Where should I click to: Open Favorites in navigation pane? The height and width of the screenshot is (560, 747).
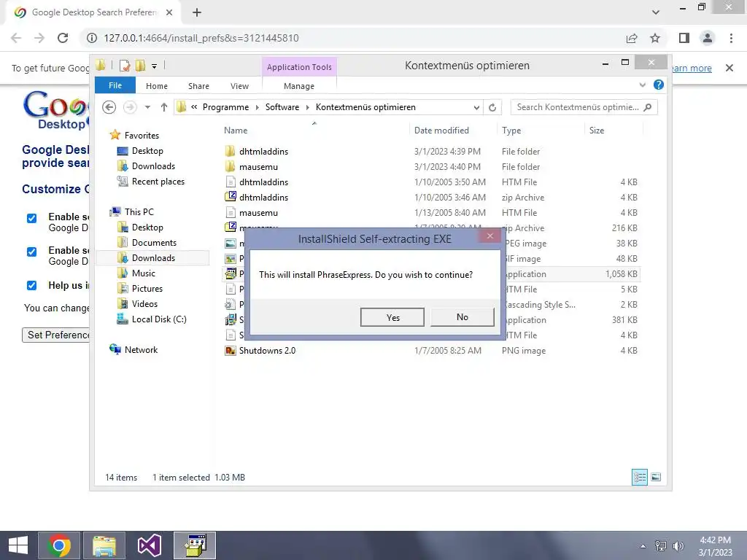[142, 135]
